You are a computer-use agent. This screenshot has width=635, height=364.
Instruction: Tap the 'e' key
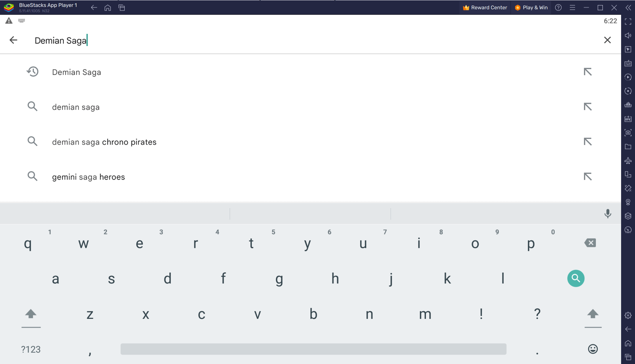[140, 244]
